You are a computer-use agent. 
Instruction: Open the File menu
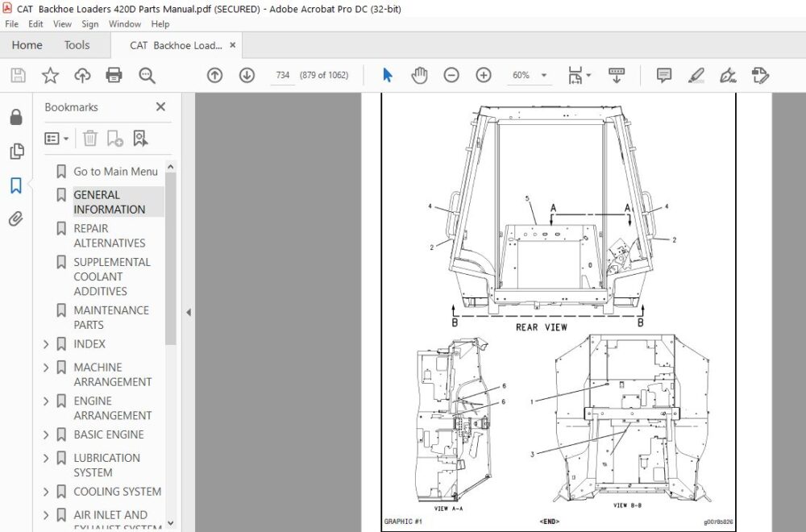pos(11,23)
